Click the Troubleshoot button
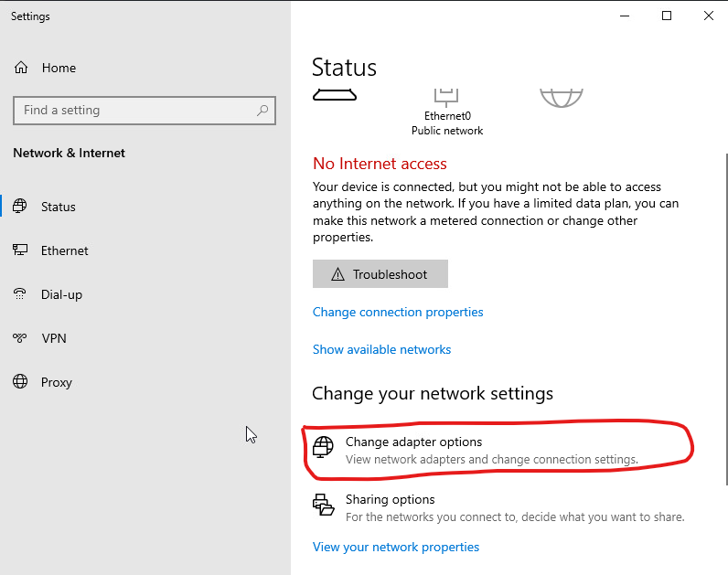This screenshot has height=575, width=728. (380, 274)
